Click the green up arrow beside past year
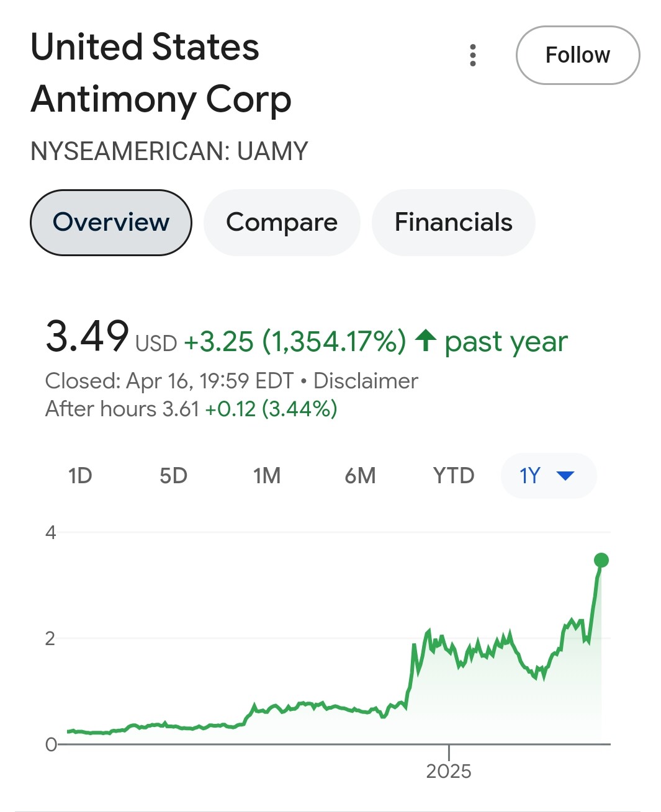 pyautogui.click(x=426, y=341)
